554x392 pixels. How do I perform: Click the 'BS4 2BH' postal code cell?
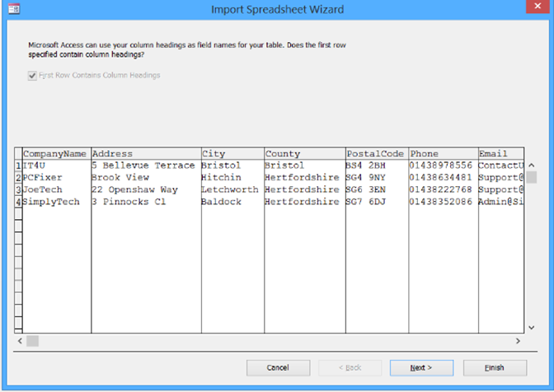[377, 166]
